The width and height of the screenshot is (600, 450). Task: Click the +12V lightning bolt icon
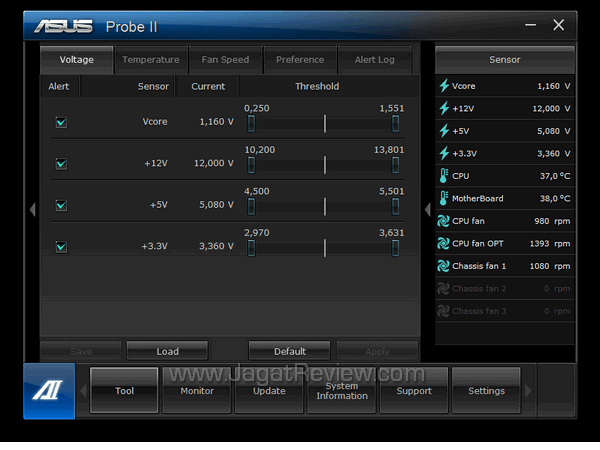(x=445, y=108)
